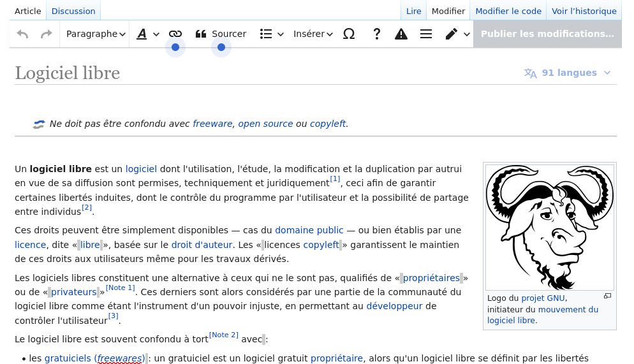Viewport: 634px width, 364px height.
Task: Click the gratuiciels (freewares) link
Action: click(x=94, y=358)
